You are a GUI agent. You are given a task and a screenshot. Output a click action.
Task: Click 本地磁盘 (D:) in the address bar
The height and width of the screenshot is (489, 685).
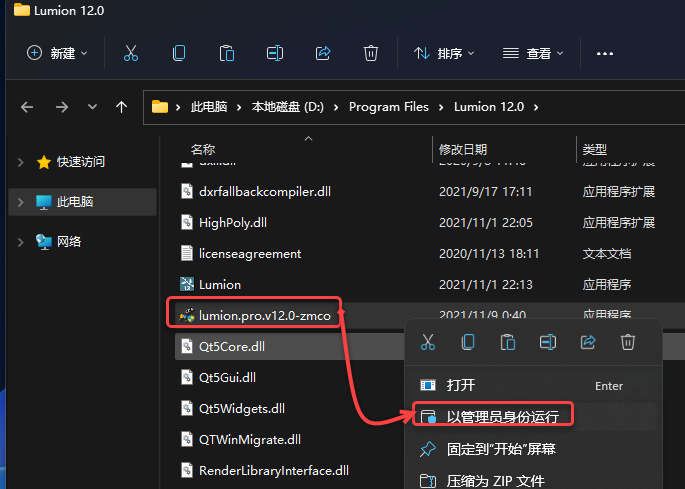(x=288, y=107)
